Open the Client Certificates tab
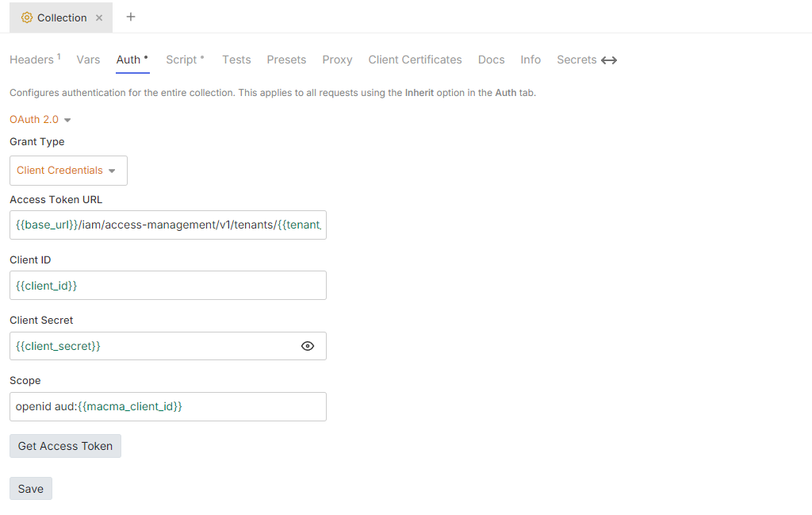812x515 pixels. pos(415,60)
